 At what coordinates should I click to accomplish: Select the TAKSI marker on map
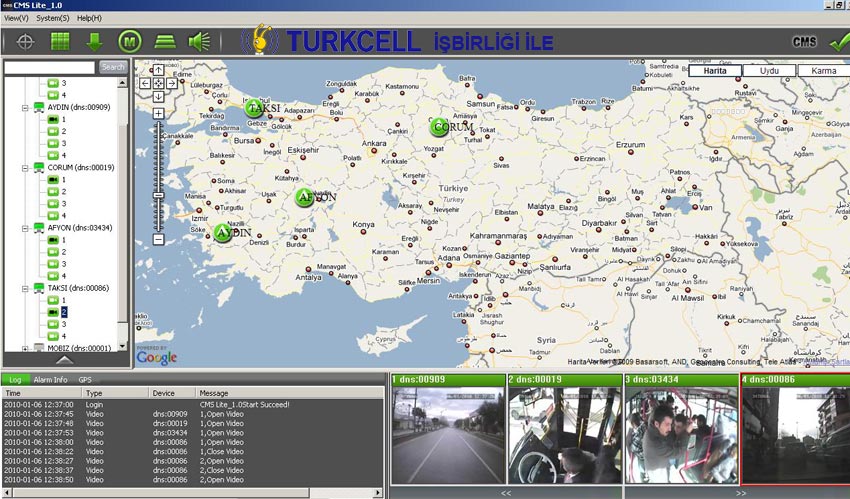[254, 108]
